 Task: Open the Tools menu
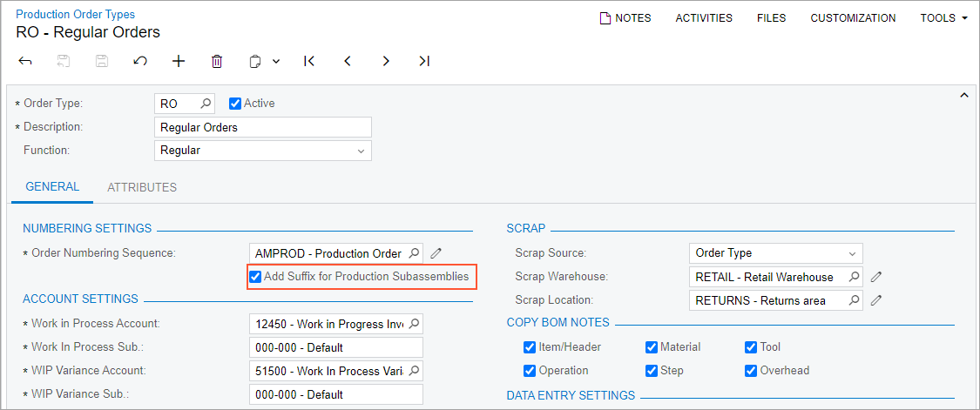[x=944, y=17]
